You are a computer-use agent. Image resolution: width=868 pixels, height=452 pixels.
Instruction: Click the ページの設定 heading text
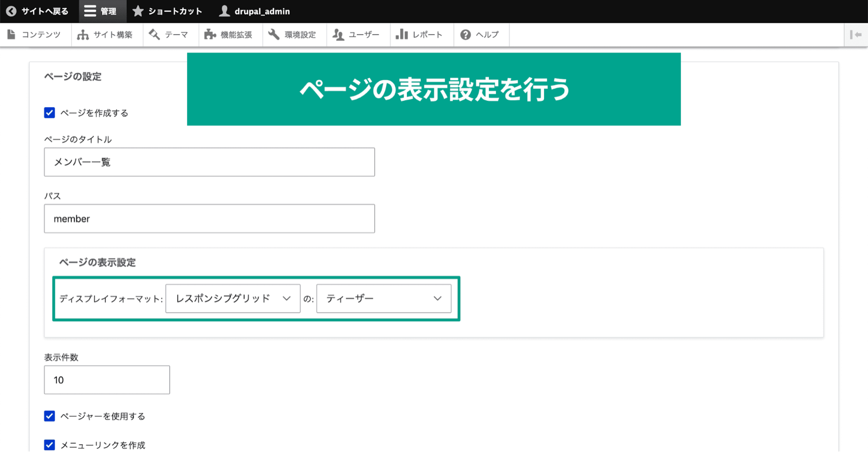coord(73,76)
